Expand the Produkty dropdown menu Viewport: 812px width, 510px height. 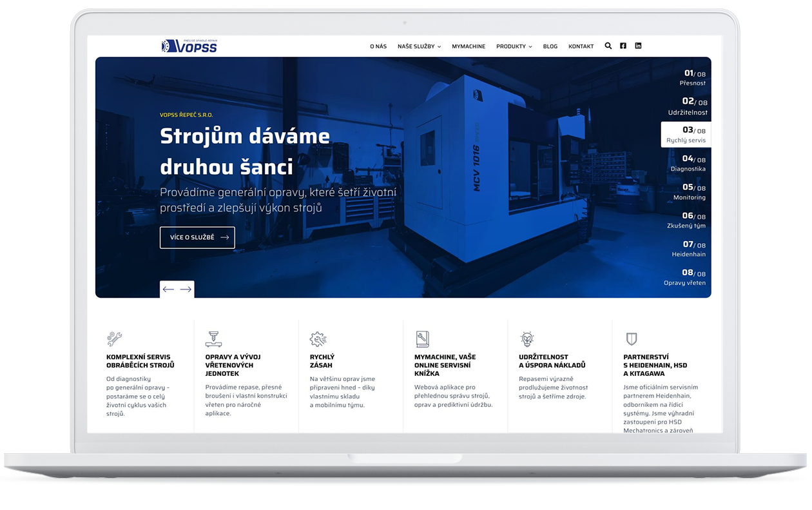[514, 46]
